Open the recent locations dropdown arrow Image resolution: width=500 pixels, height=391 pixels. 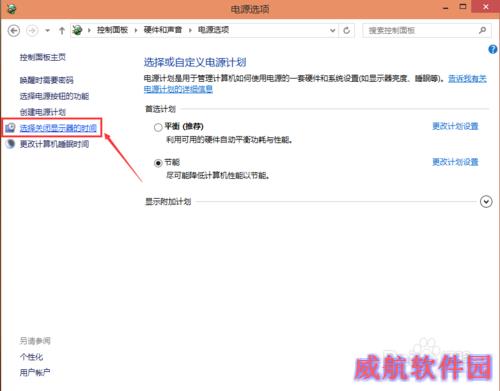coord(48,31)
